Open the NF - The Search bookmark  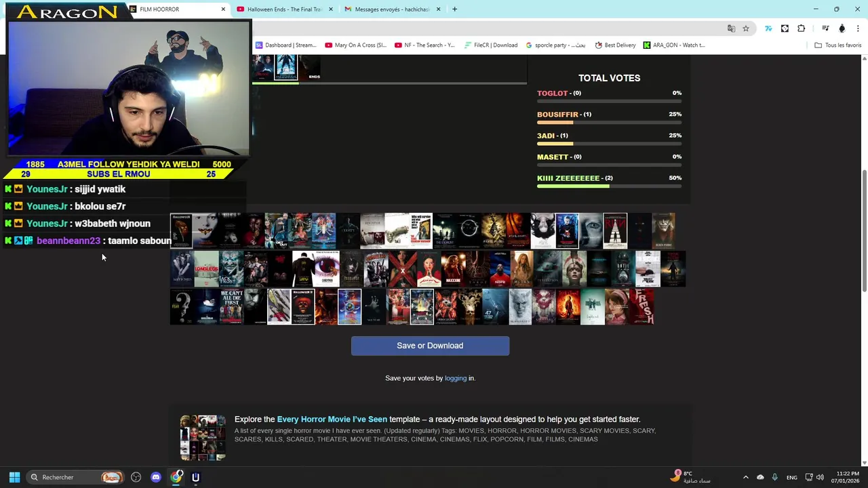(x=425, y=45)
